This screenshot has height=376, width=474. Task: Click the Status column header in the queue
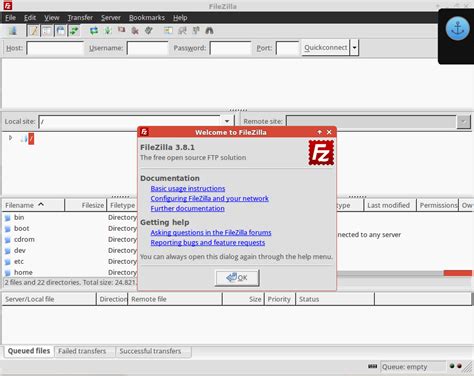point(335,299)
